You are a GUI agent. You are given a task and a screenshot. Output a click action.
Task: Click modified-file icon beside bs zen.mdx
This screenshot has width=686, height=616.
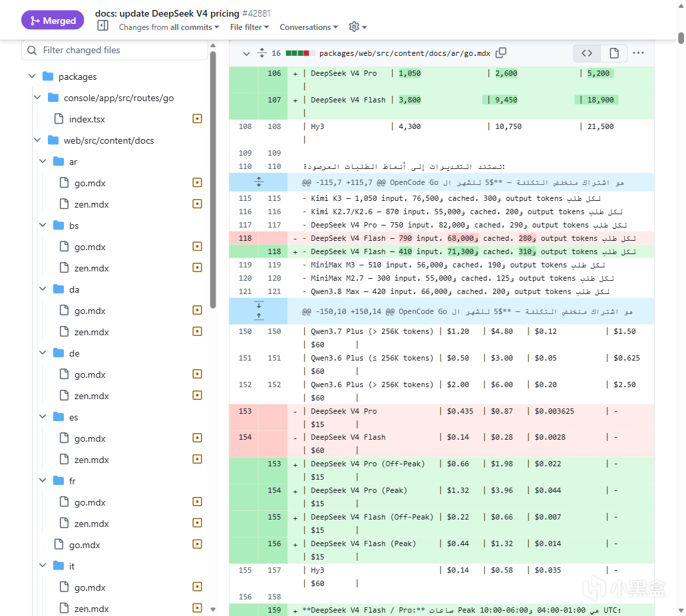click(x=198, y=267)
